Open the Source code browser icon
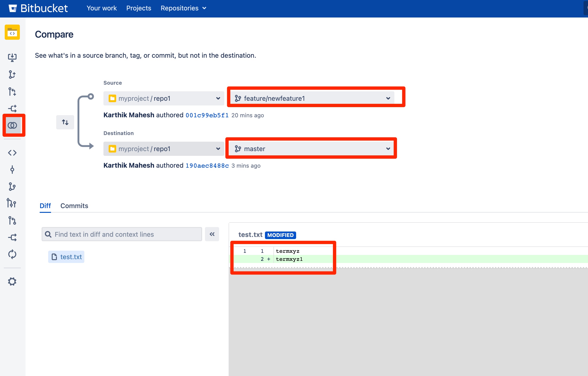Image resolution: width=588 pixels, height=376 pixels. coord(12,153)
